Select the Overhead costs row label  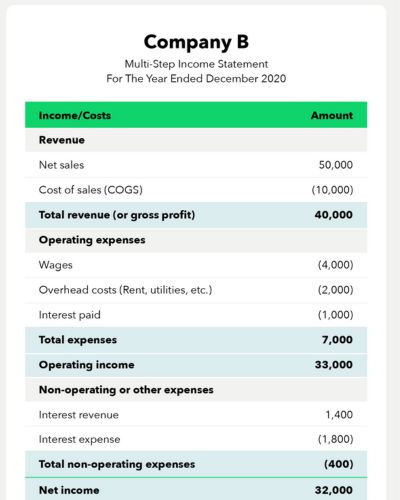click(125, 290)
